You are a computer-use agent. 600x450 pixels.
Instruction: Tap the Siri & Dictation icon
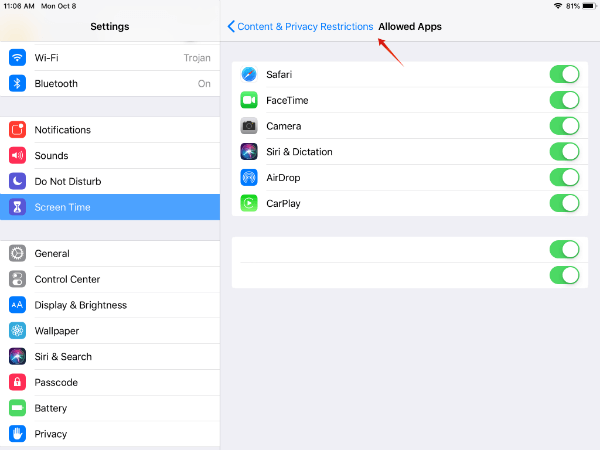point(249,152)
